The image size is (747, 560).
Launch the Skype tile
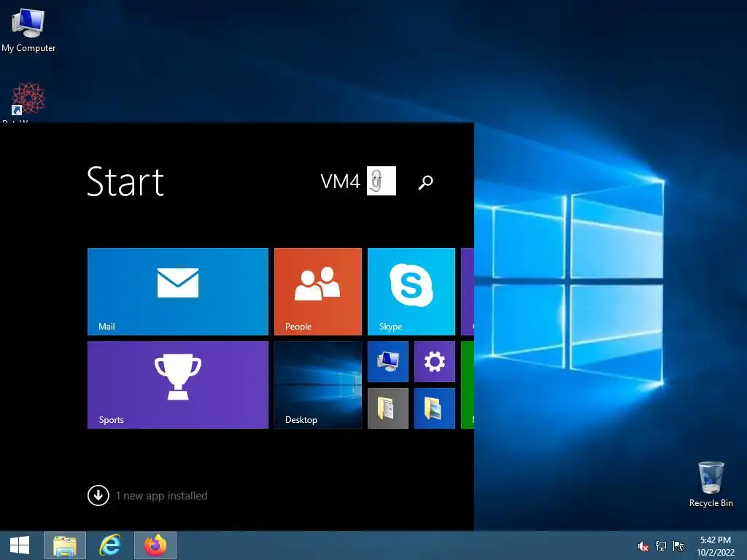(x=411, y=292)
